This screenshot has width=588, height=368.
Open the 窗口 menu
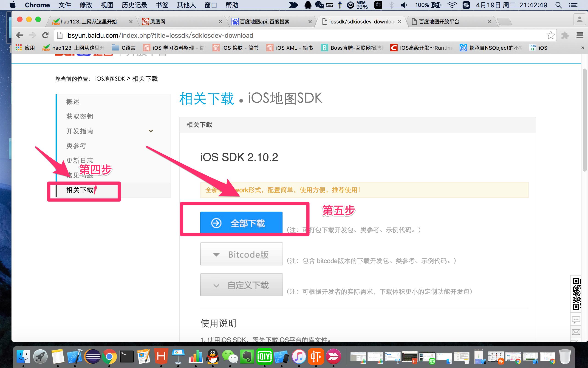point(211,5)
